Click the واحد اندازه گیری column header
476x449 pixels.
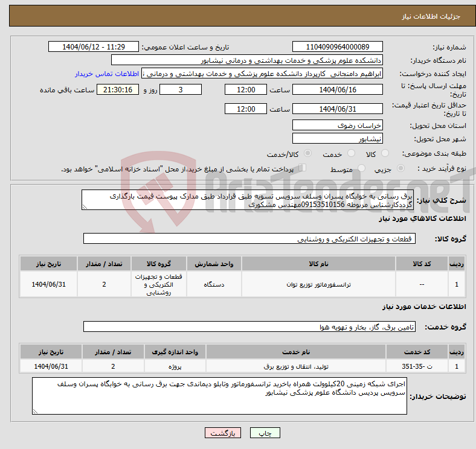pos(175,352)
